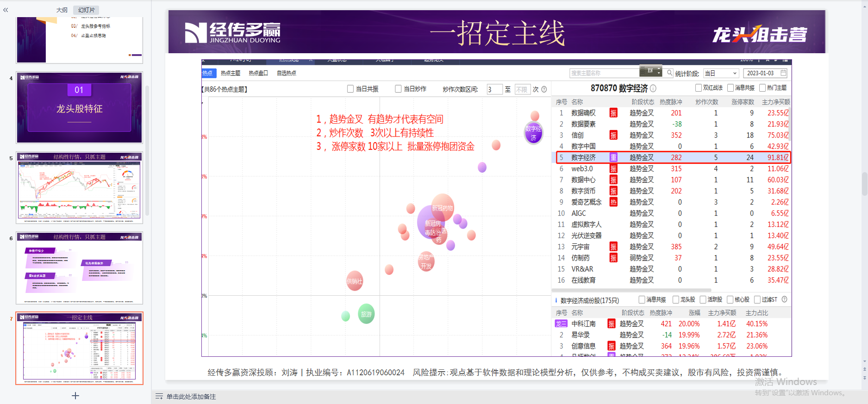Image resolution: width=868 pixels, height=404 pixels.
Task: Click the 振 badge in the 数字货币 row
Action: point(613,191)
